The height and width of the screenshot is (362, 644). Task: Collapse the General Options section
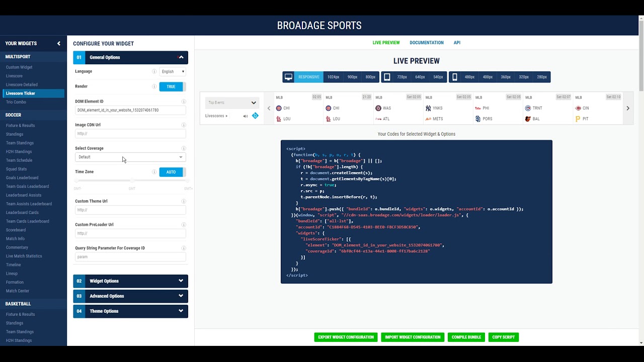tap(131, 57)
